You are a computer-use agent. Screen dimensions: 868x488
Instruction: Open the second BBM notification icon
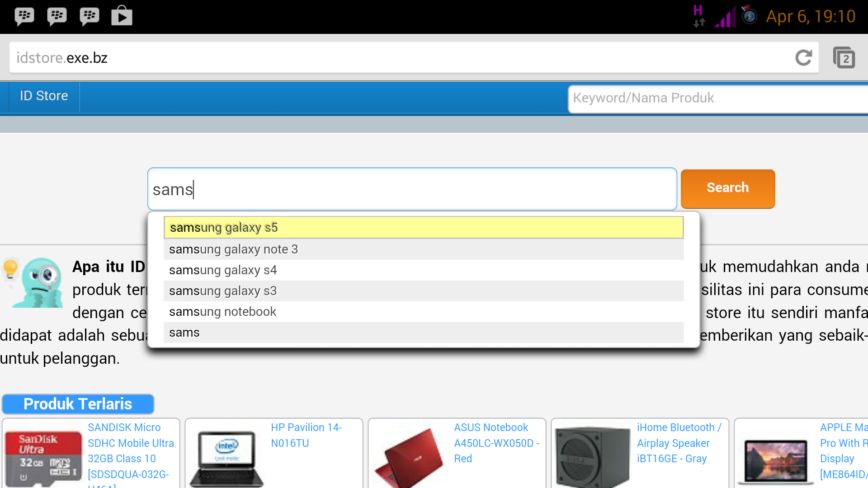click(57, 17)
